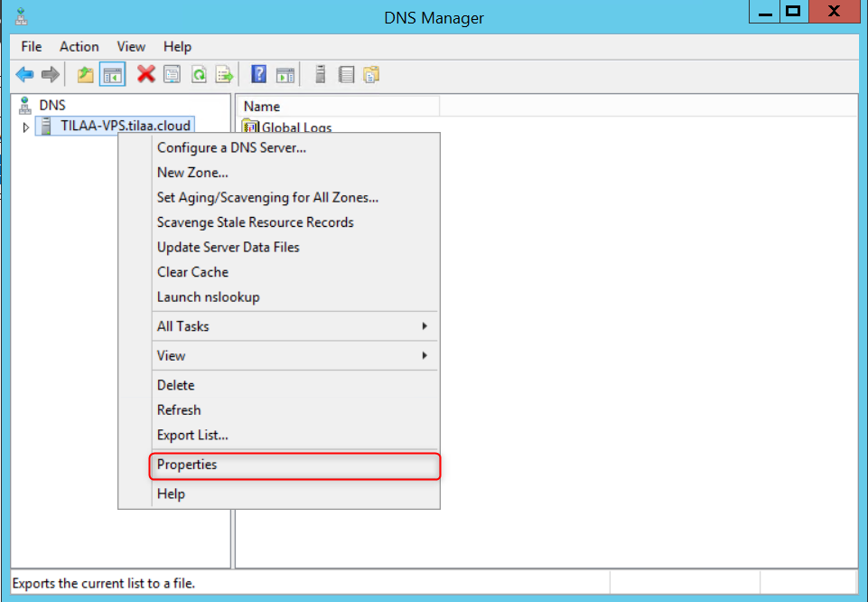Toggle the Show/Hide Console Tree icon
Screen dimensions: 868x602
112,74
